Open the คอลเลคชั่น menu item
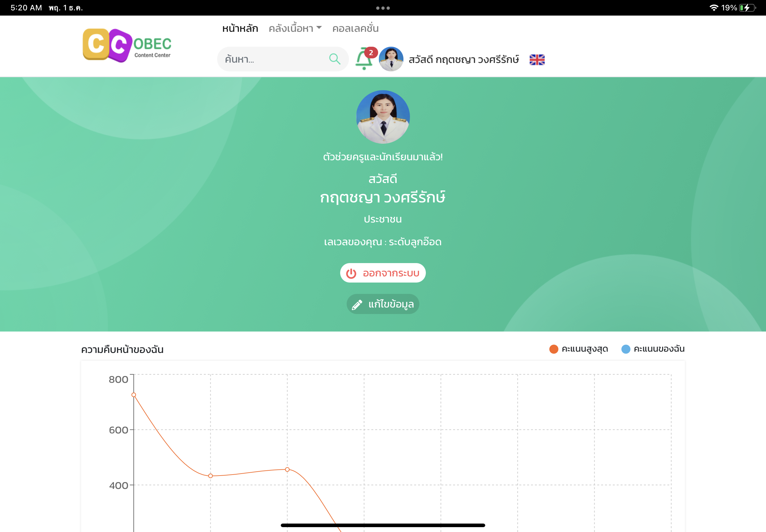Image resolution: width=766 pixels, height=532 pixels. point(355,29)
